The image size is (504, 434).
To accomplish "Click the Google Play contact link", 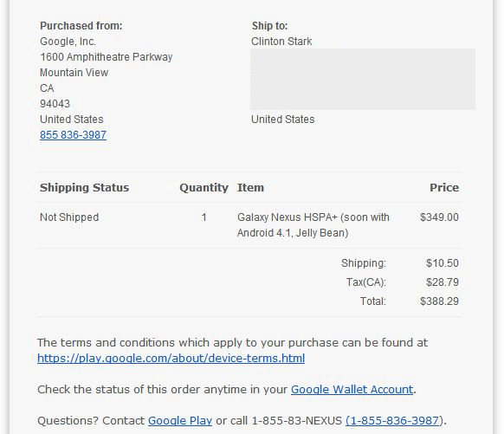I will pyautogui.click(x=180, y=420).
